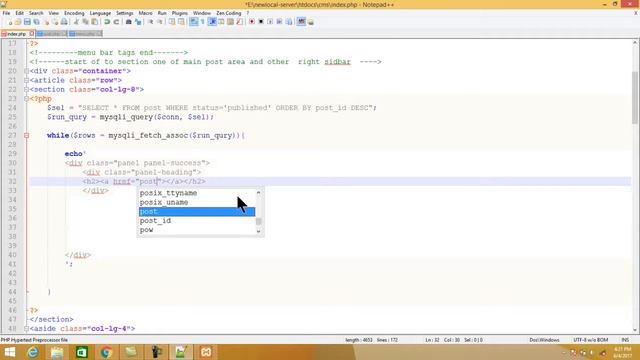Click the Close document toolbar icon
Screen dimensions: 640x360
(46, 22)
